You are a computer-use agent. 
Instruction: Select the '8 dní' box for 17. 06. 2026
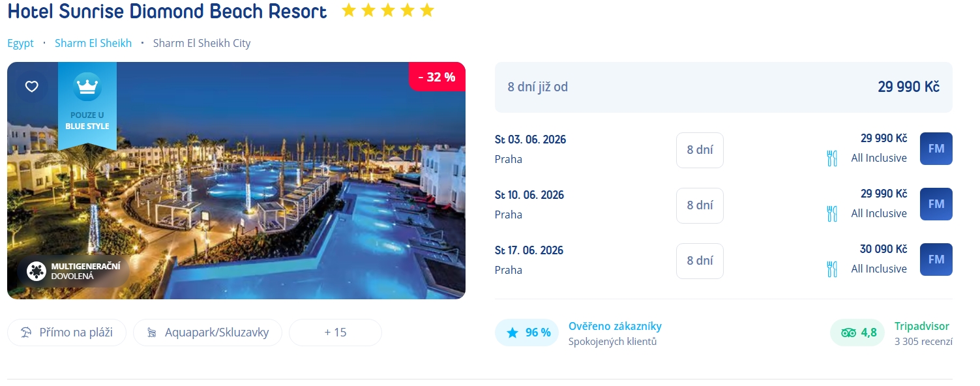700,261
